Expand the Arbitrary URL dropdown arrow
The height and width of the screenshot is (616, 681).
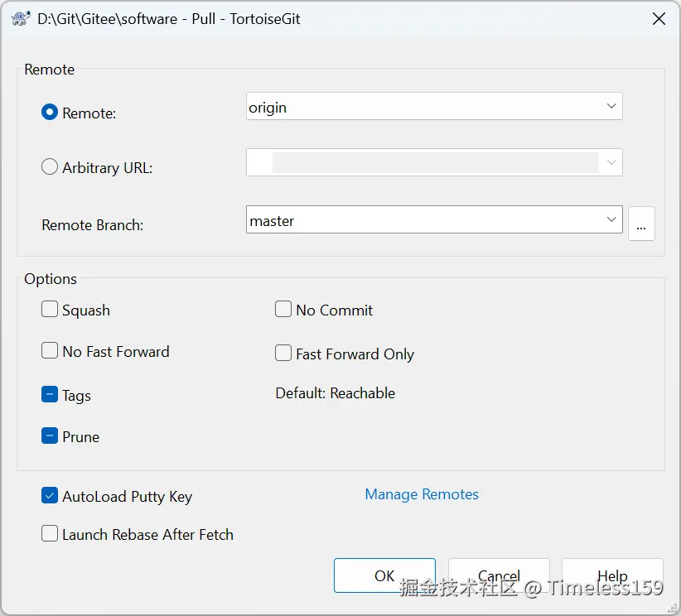(x=611, y=162)
